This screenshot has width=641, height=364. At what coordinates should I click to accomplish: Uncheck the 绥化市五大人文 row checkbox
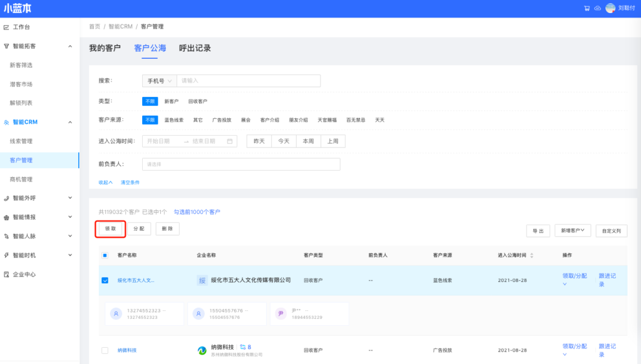pos(105,280)
